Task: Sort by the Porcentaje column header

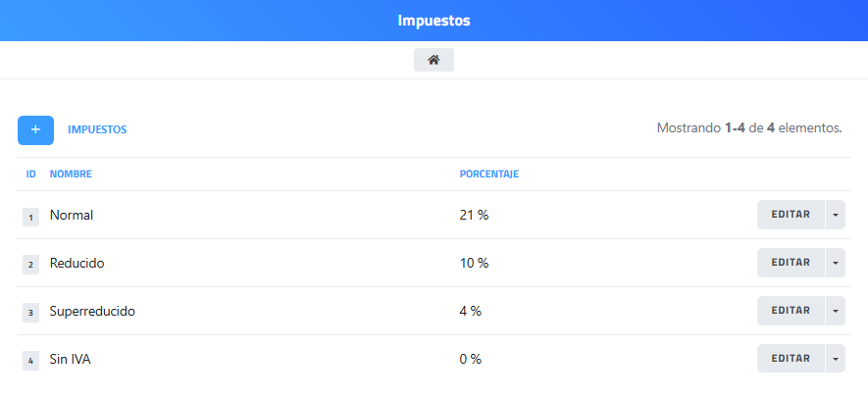Action: [488, 175]
